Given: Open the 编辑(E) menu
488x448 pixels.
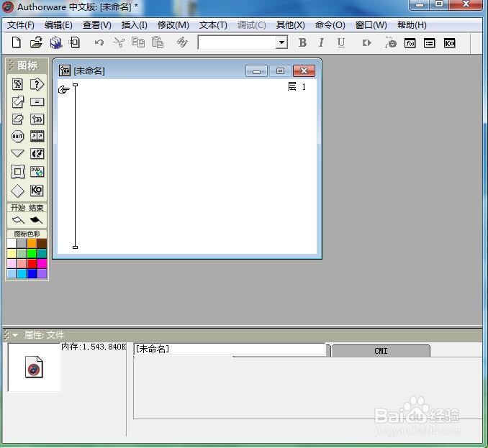Looking at the screenshot, I should pyautogui.click(x=58, y=25).
